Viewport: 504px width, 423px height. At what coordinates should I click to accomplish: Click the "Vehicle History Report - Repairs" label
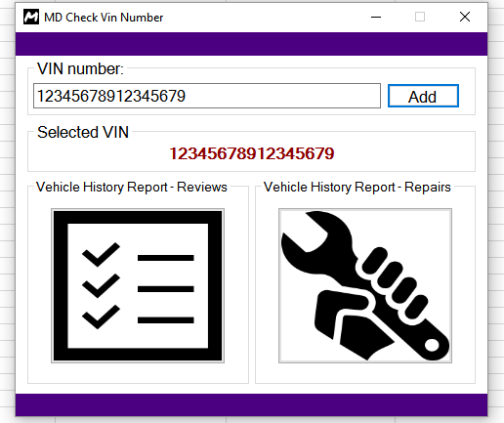(x=357, y=187)
